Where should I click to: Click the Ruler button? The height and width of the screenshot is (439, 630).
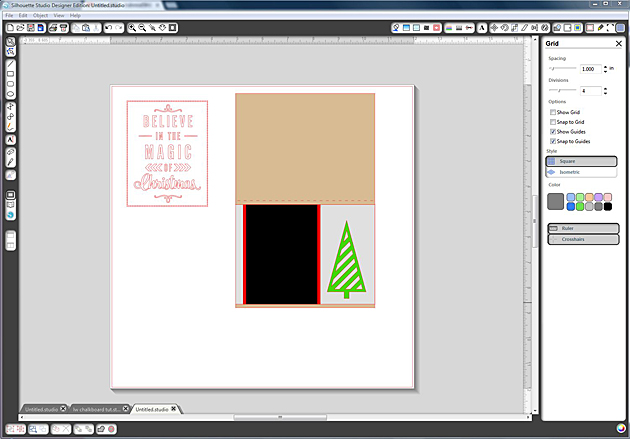[583, 228]
